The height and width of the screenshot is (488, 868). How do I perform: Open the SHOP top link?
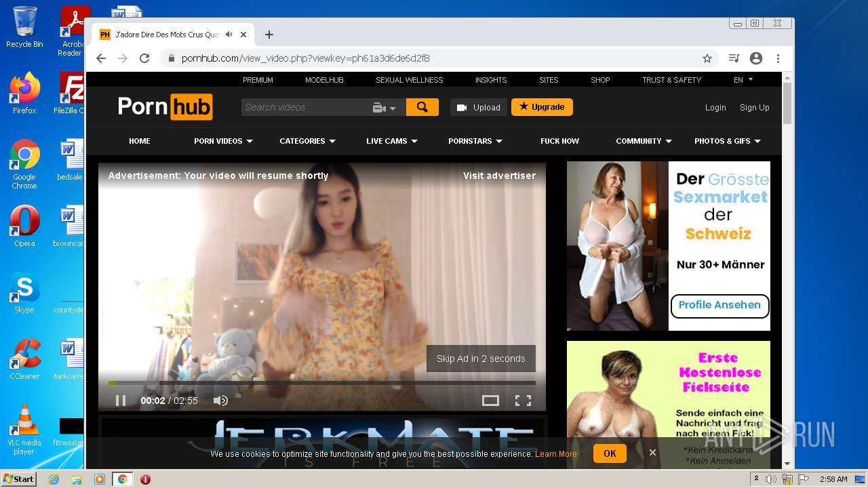pyautogui.click(x=600, y=80)
